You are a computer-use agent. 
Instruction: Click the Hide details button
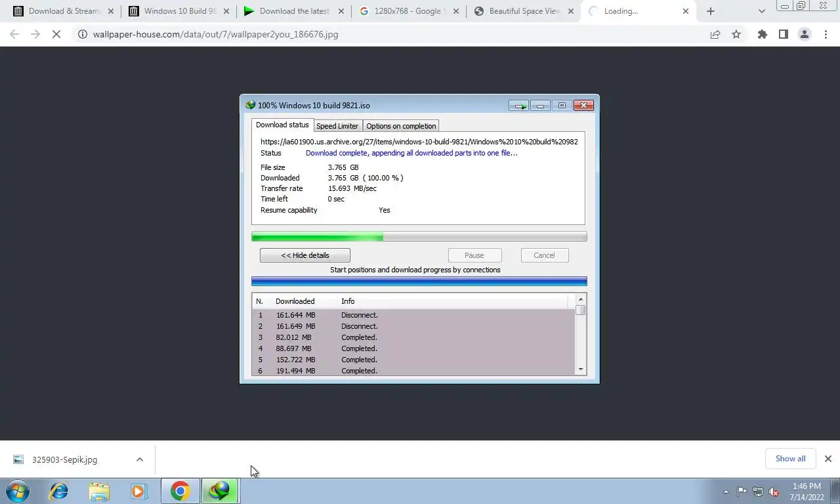[305, 255]
